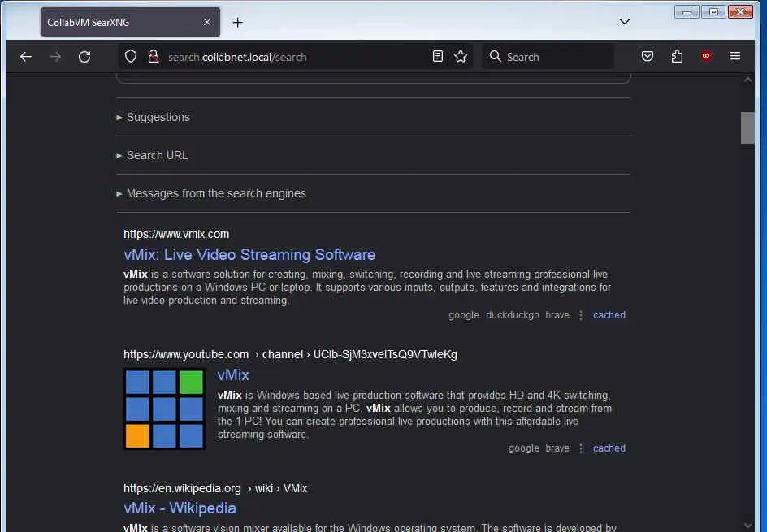List all tabs dropdown arrow
This screenshot has width=767, height=532.
click(624, 22)
